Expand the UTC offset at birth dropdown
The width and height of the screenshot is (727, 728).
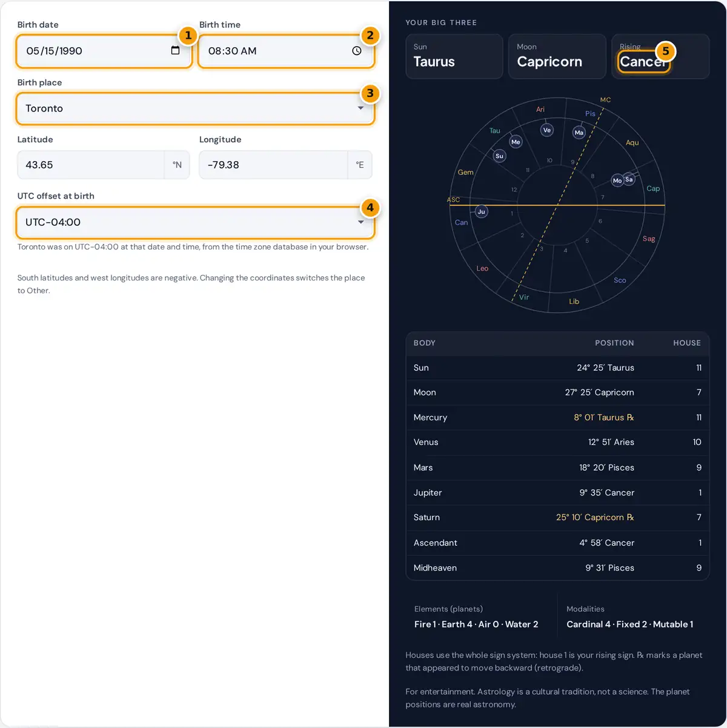coord(195,222)
